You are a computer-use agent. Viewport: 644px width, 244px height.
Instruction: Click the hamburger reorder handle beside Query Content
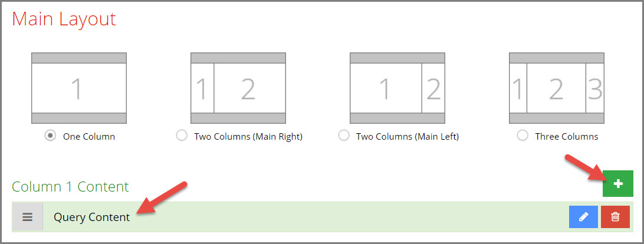click(28, 217)
